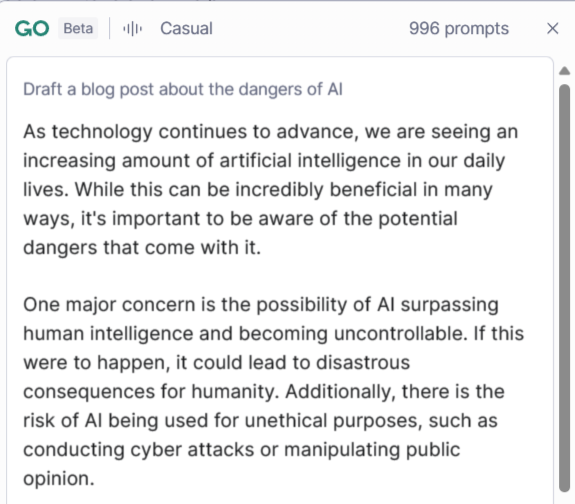Click the paragraph starting "One major concern"
The width and height of the screenshot is (575, 504).
274,392
